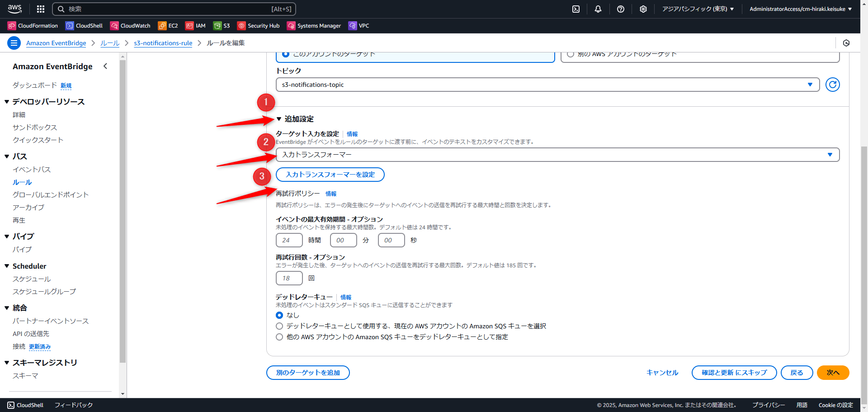Viewport: 868px width, 412px height.
Task: Open パートナーイベントソース in the sidebar
Action: click(x=51, y=321)
